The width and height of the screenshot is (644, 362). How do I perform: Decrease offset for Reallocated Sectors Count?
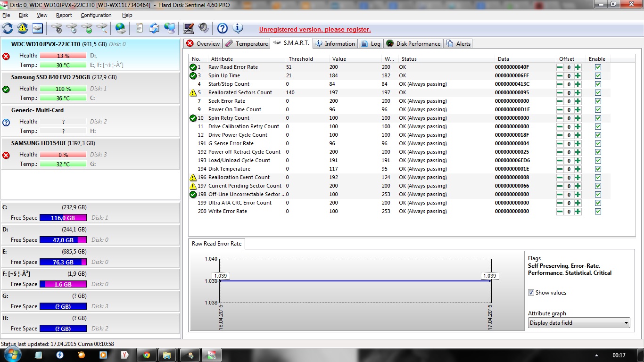point(560,92)
